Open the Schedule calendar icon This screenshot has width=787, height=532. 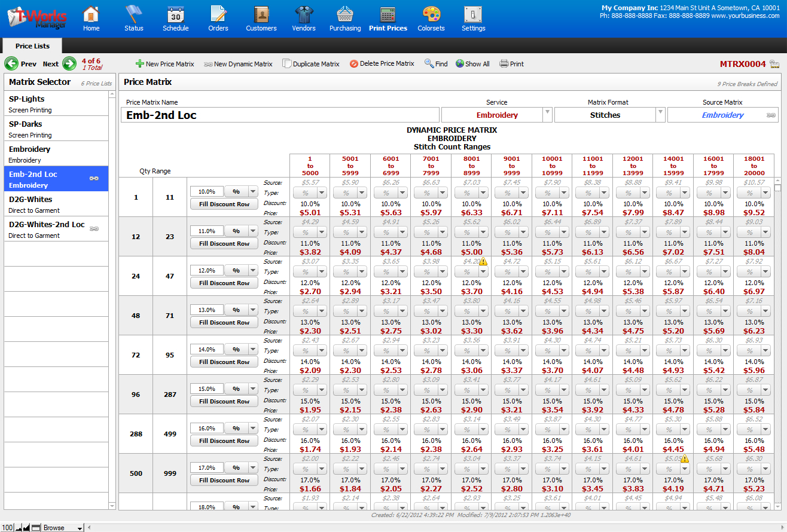pos(175,14)
